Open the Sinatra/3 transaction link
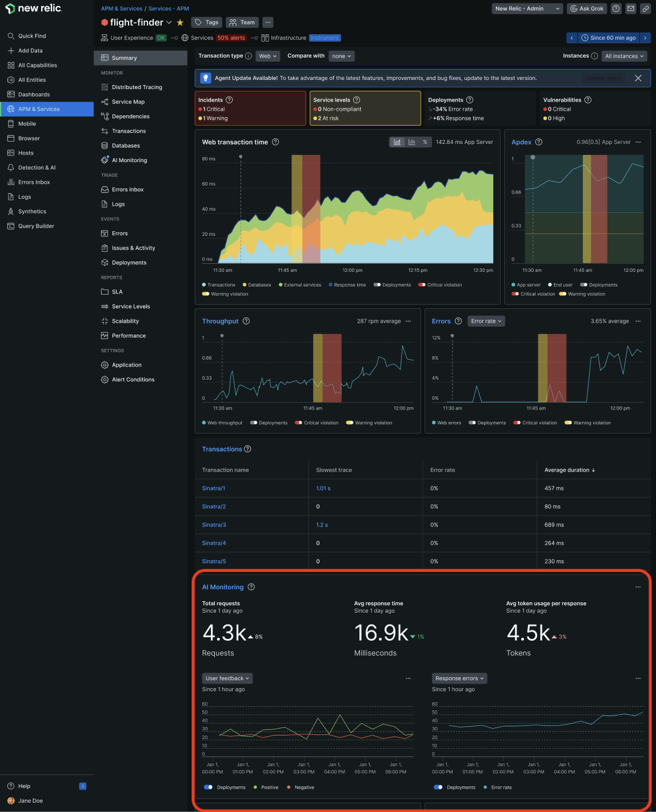The height and width of the screenshot is (812, 656). tap(214, 525)
